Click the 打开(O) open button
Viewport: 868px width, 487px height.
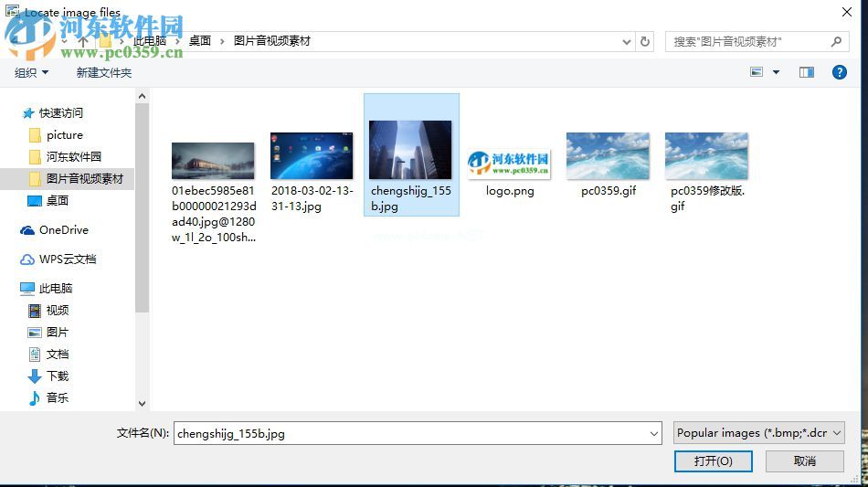[713, 461]
